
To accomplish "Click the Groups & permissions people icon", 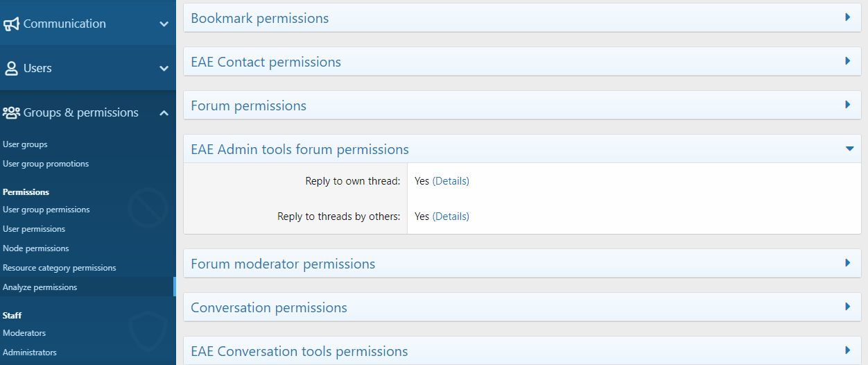I will 11,112.
